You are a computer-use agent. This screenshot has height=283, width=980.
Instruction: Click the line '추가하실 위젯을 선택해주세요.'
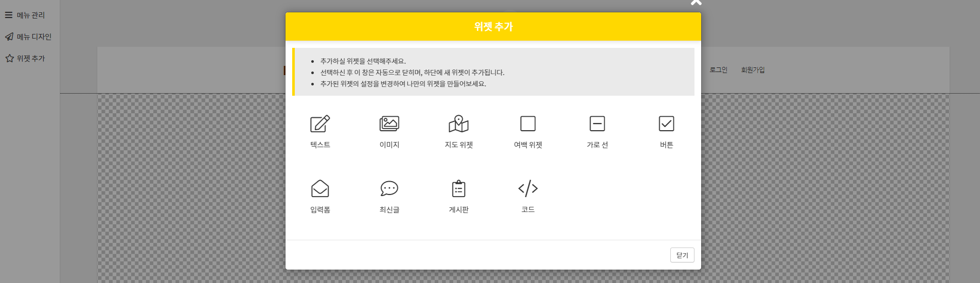(363, 61)
